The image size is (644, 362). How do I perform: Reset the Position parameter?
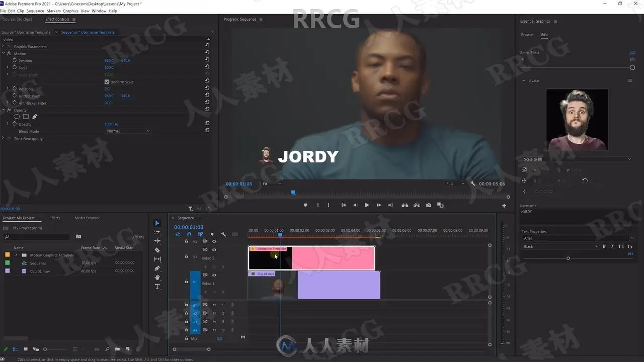click(x=207, y=60)
